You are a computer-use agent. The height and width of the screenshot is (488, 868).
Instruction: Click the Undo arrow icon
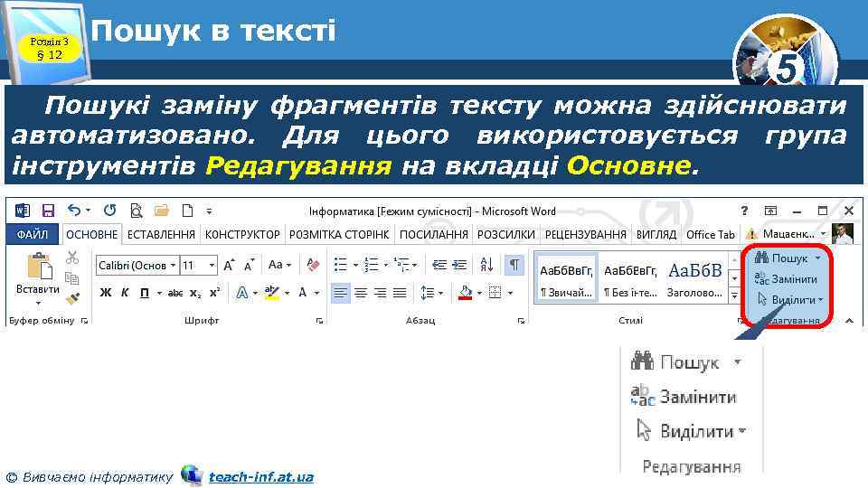74,211
